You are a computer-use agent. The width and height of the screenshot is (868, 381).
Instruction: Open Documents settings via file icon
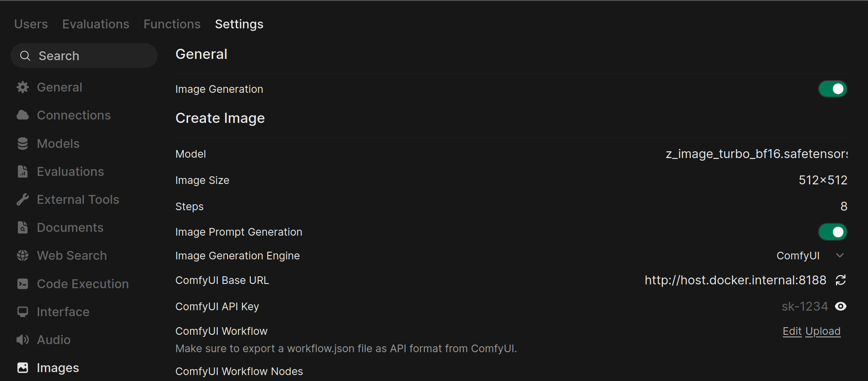[23, 227]
